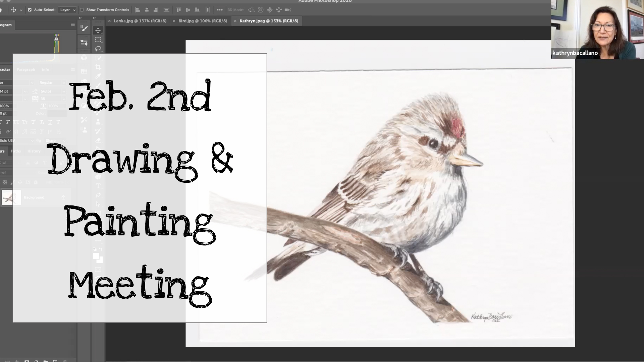Expand the toolbox double-chevron
This screenshot has width=644, height=362.
pyautogui.click(x=94, y=18)
